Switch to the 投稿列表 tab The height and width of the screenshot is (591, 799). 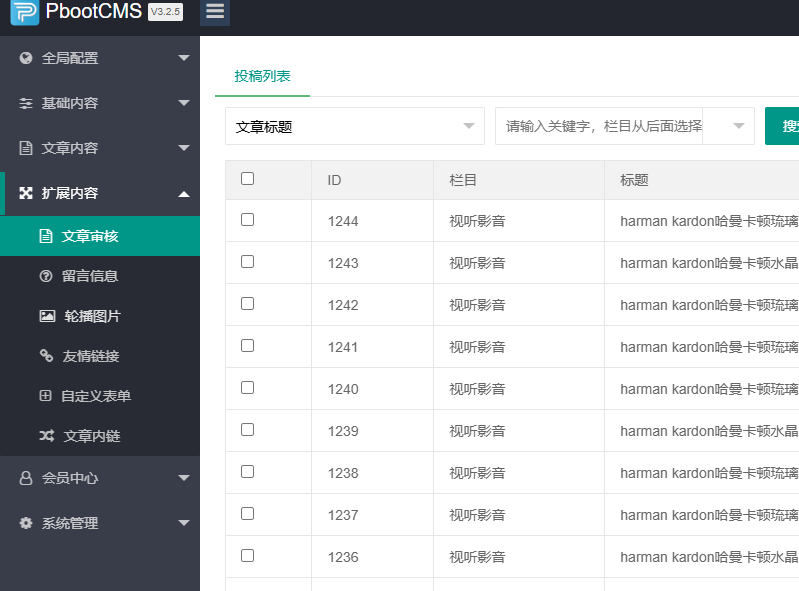click(262, 76)
